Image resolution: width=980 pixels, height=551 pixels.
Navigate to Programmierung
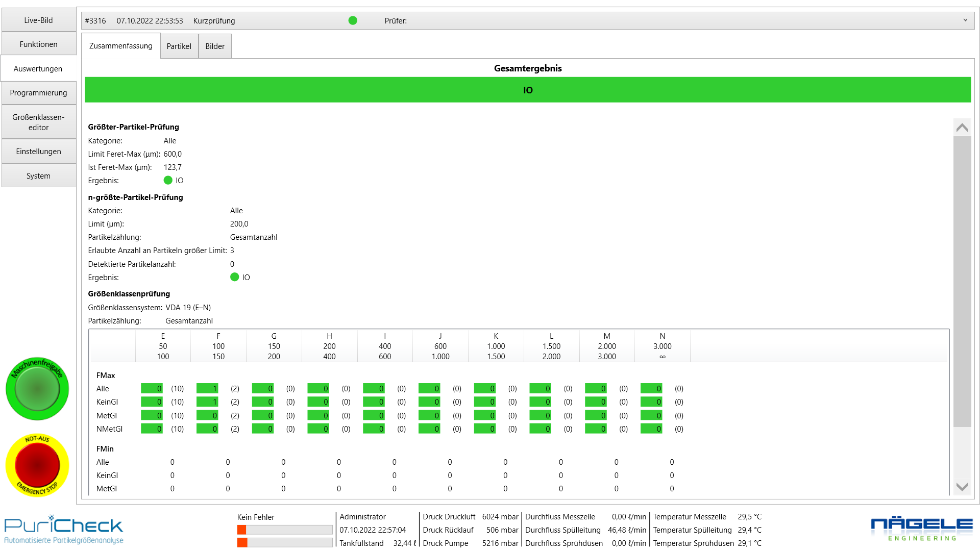(x=38, y=92)
